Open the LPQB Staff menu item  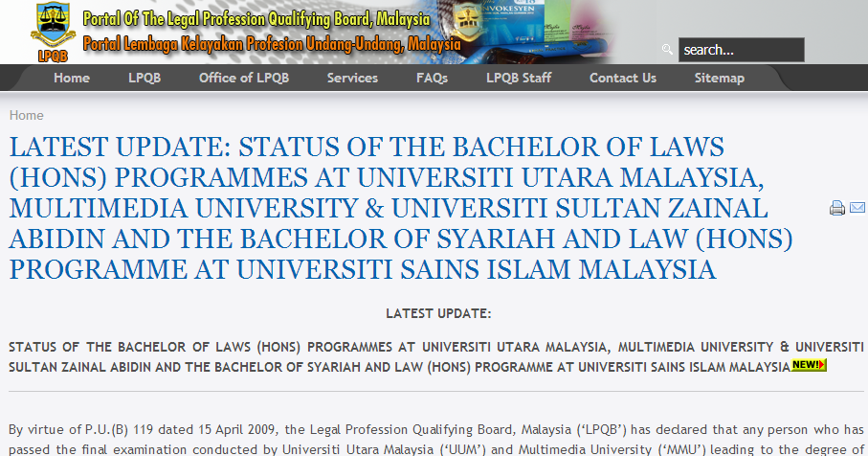click(x=519, y=79)
